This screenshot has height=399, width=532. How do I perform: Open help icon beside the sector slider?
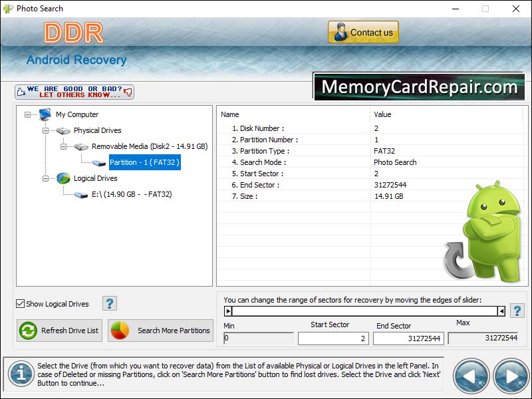(x=517, y=311)
